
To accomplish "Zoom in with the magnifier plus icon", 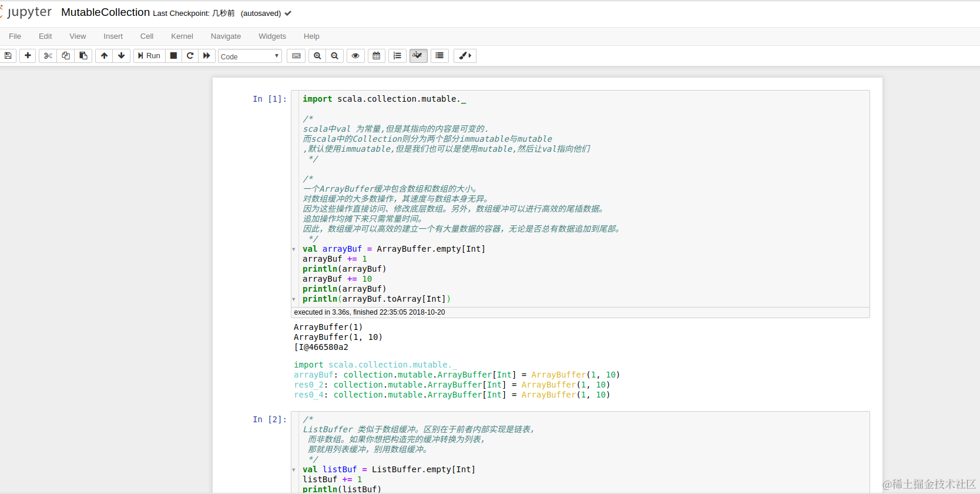I will pyautogui.click(x=317, y=56).
